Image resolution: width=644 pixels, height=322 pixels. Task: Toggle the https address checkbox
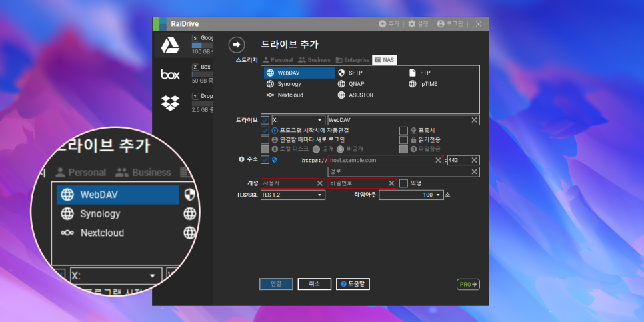point(265,160)
